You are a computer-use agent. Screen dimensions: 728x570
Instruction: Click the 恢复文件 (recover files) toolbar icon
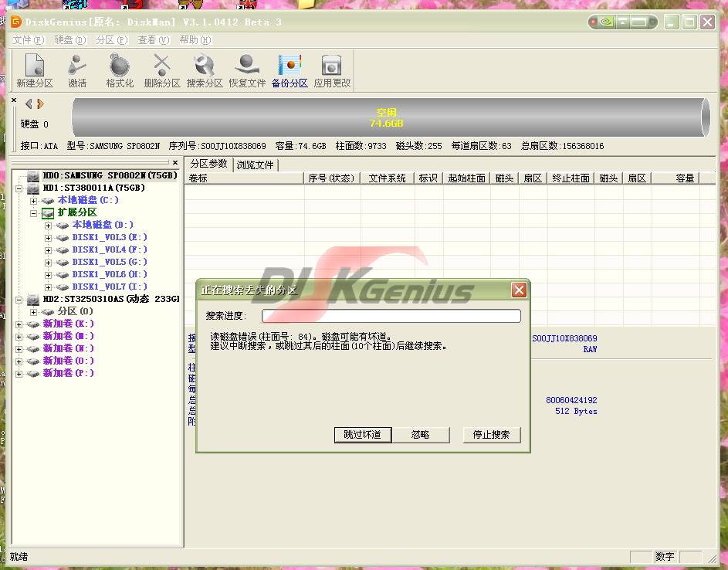point(247,70)
